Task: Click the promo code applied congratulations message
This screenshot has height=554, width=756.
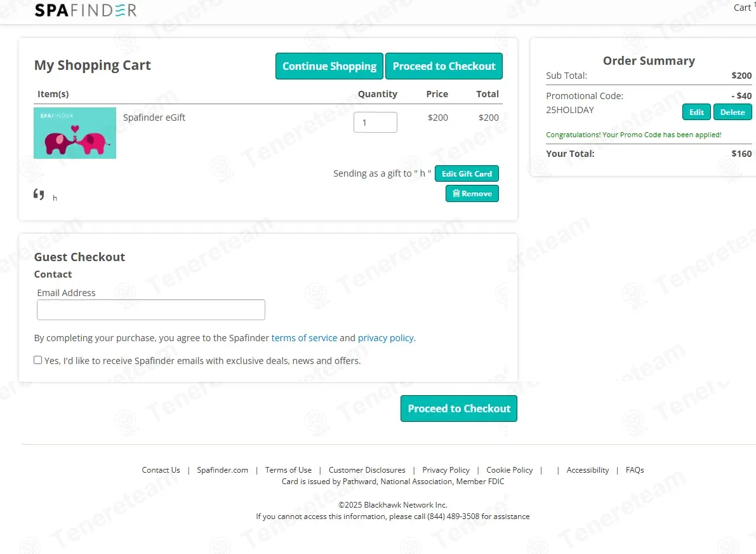Action: click(633, 135)
